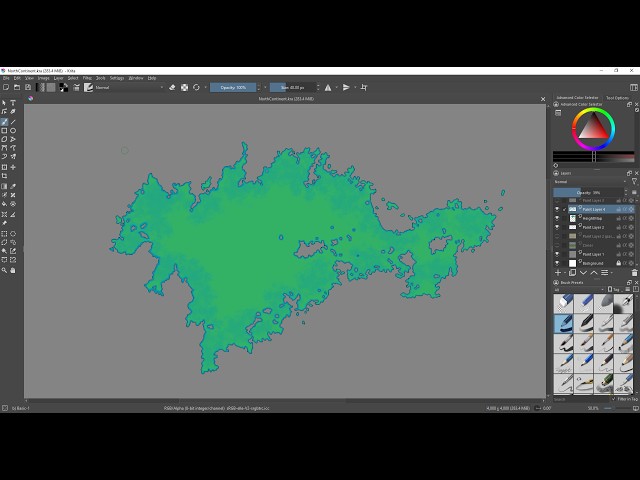This screenshot has height=480, width=640.
Task: Select the Crop tool in toolbox
Action: [x=4, y=176]
